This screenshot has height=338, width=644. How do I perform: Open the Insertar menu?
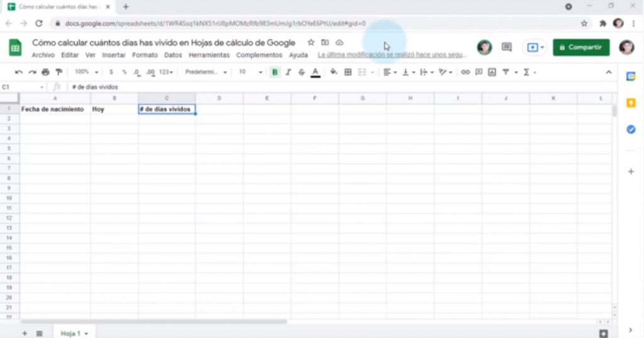coord(114,55)
